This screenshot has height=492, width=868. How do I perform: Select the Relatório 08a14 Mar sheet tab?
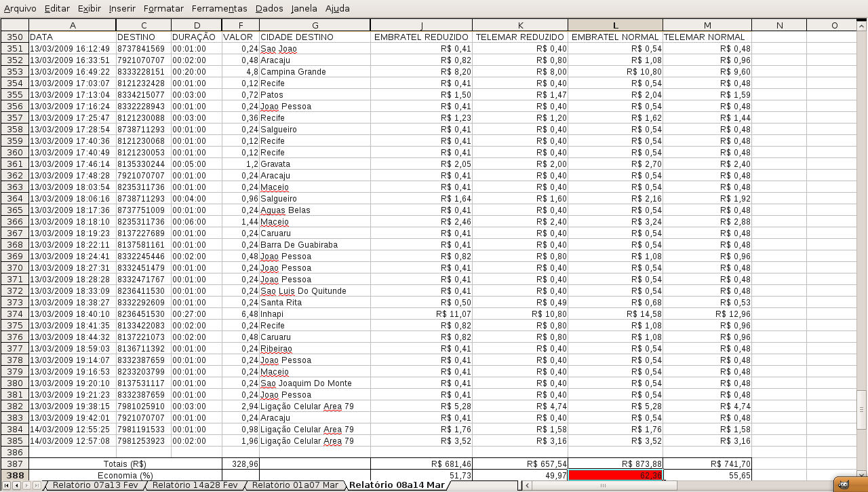coord(397,485)
